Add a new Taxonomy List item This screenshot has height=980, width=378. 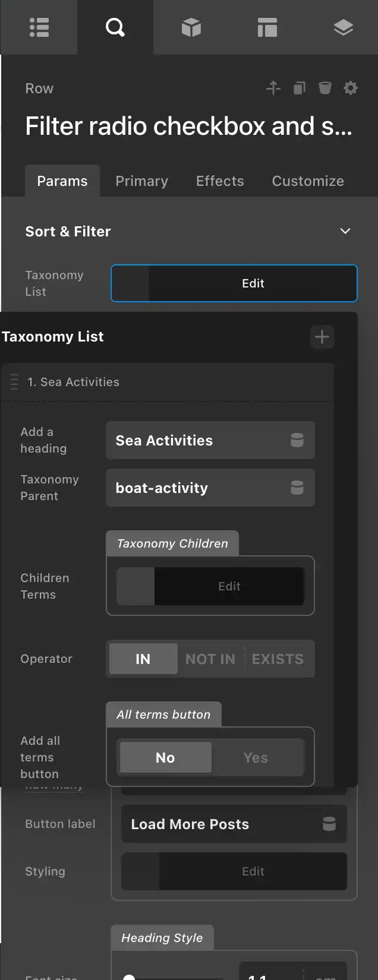click(322, 337)
